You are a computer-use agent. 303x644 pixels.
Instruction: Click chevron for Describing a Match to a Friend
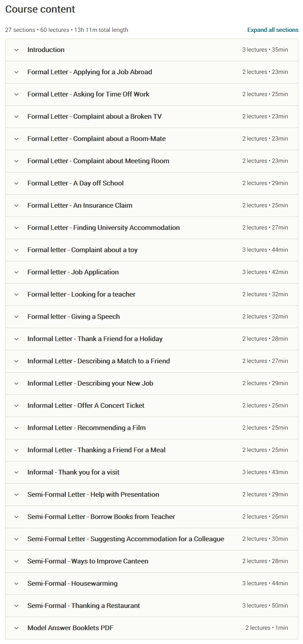click(x=16, y=361)
